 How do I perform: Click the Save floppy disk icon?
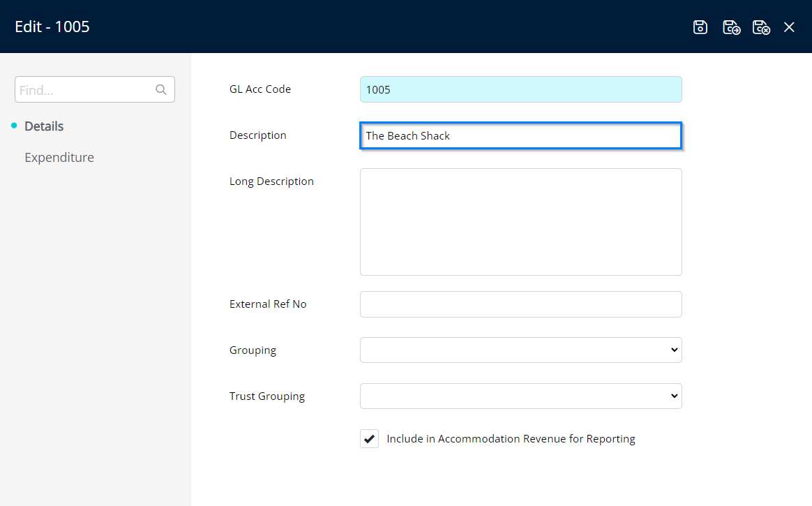coord(700,27)
